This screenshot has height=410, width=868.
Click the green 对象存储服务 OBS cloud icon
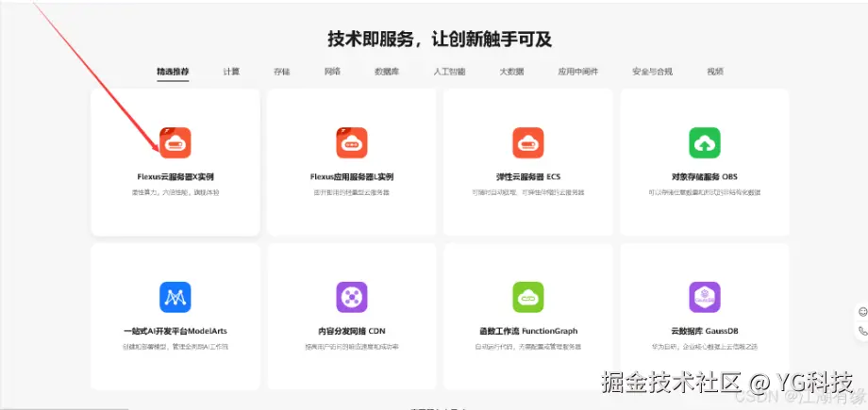tap(705, 142)
